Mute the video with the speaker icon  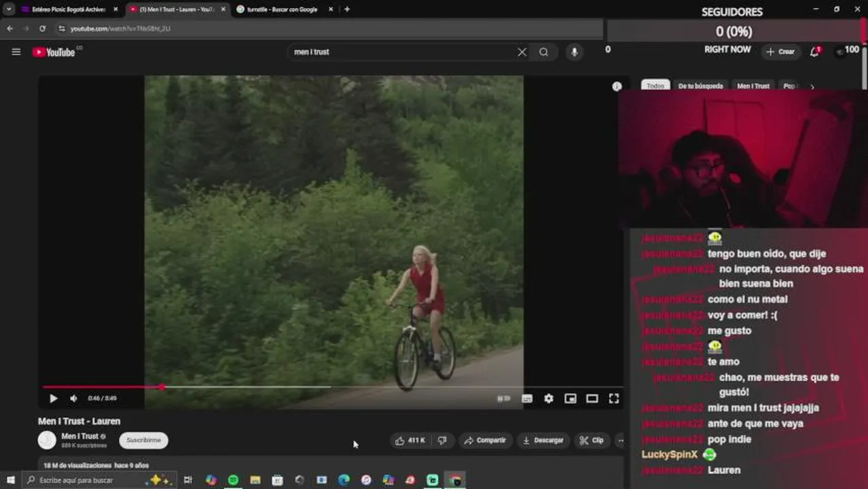73,399
